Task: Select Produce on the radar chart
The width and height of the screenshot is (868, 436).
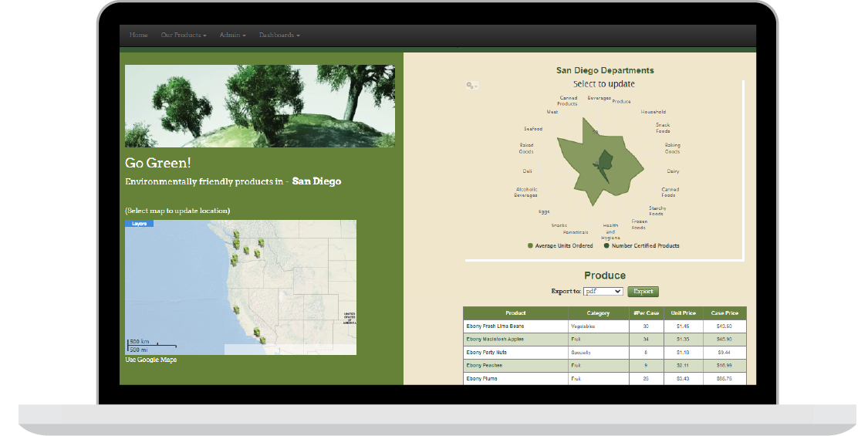Action: [621, 101]
